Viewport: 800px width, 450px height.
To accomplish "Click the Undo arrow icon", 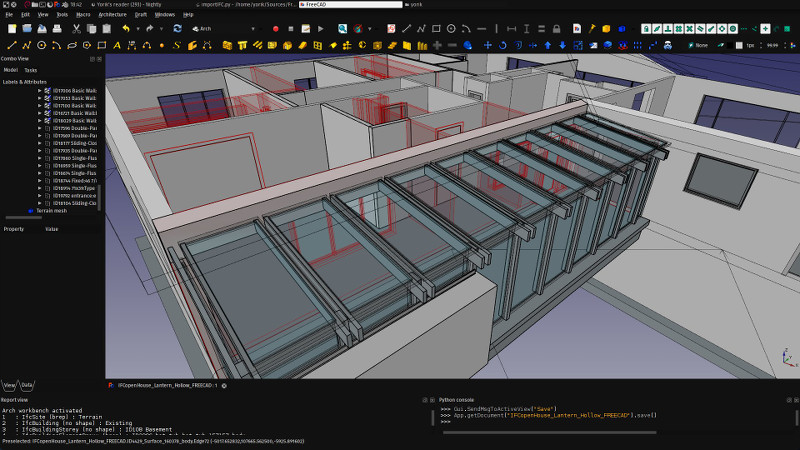I will [125, 29].
